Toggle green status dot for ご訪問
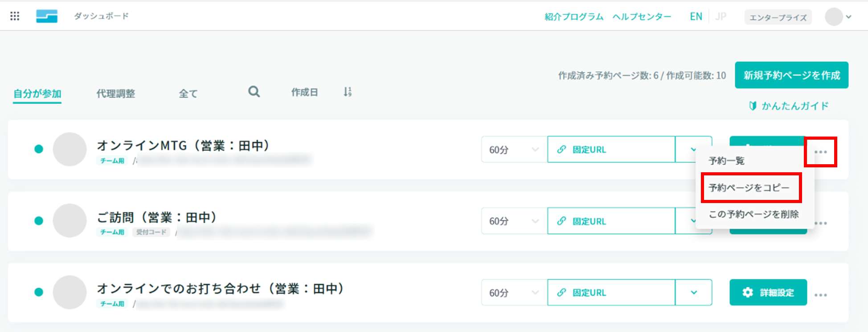 pos(39,220)
